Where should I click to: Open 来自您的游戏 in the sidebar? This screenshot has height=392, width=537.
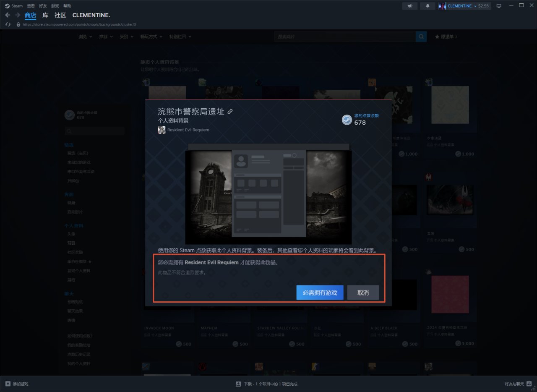79,162
